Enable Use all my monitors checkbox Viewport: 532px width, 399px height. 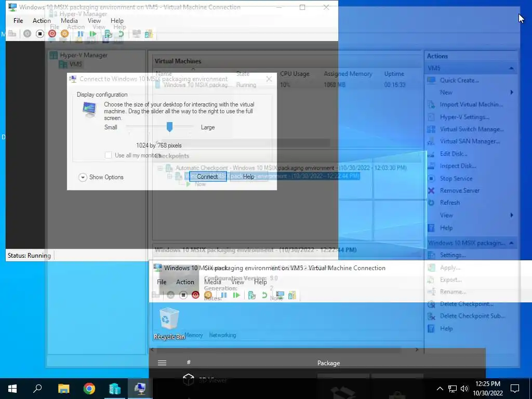(108, 155)
